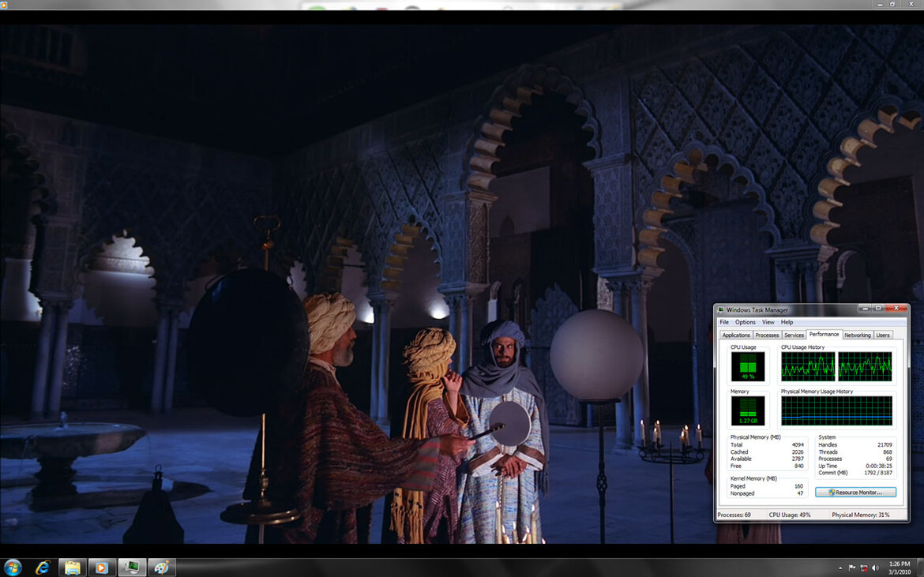This screenshot has width=924, height=577.
Task: Click status bar text CPU Usage: 49%
Action: (790, 515)
